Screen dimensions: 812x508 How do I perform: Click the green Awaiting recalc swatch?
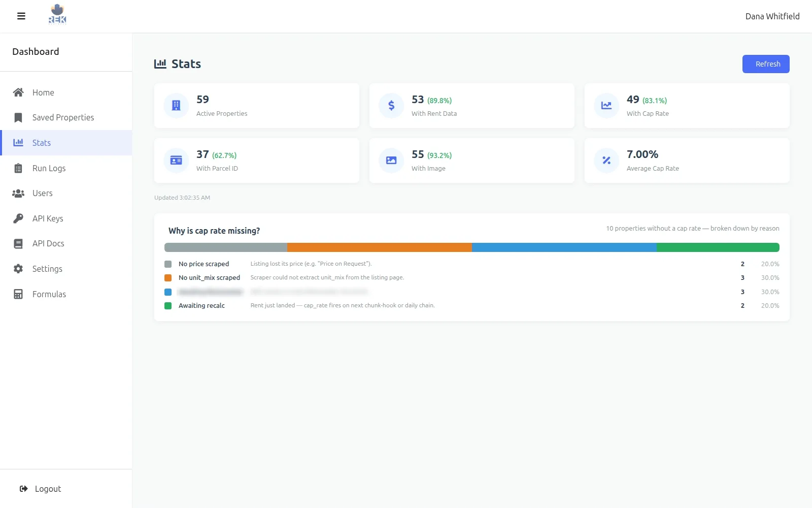(x=168, y=306)
